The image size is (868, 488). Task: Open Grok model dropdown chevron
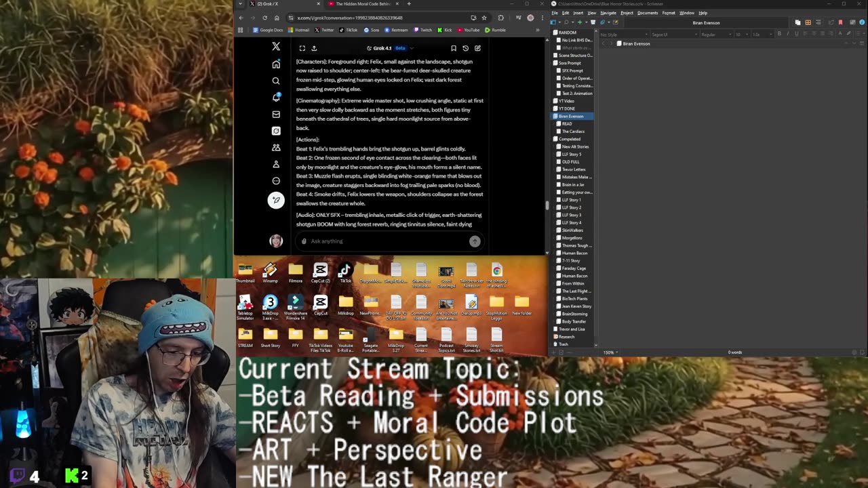click(411, 48)
